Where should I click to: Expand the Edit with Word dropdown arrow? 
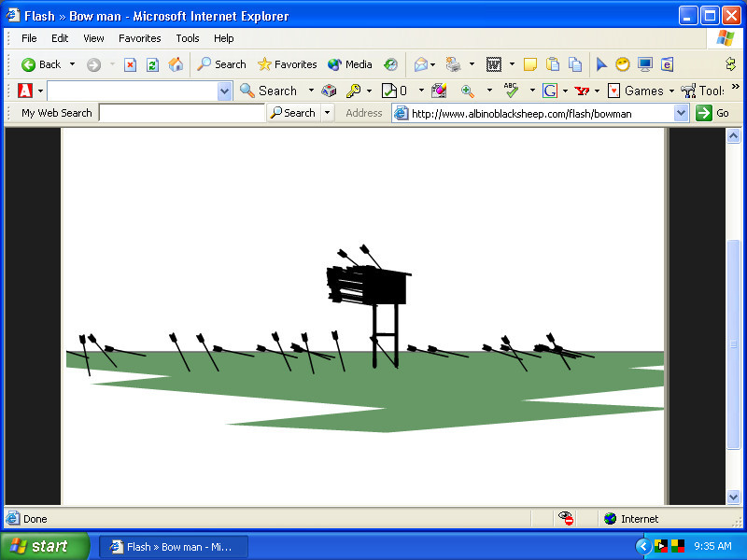coord(512,64)
